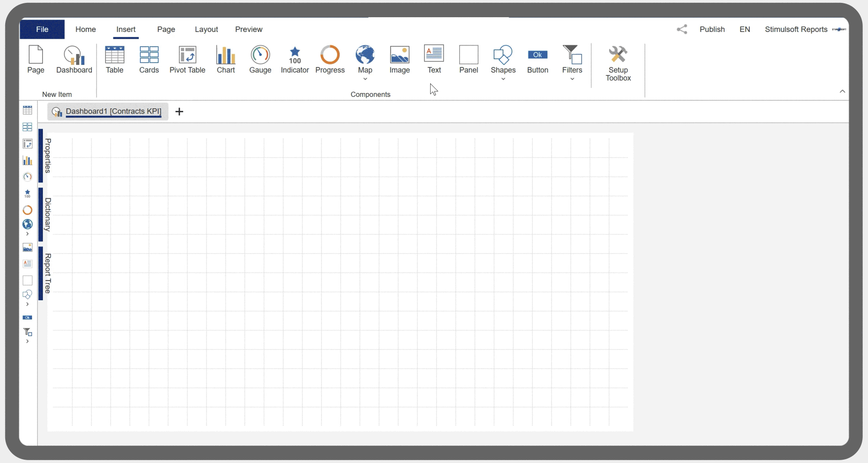Insert a Pivot Table component from ribbon
Image resolution: width=868 pixels, height=463 pixels.
coord(187,60)
